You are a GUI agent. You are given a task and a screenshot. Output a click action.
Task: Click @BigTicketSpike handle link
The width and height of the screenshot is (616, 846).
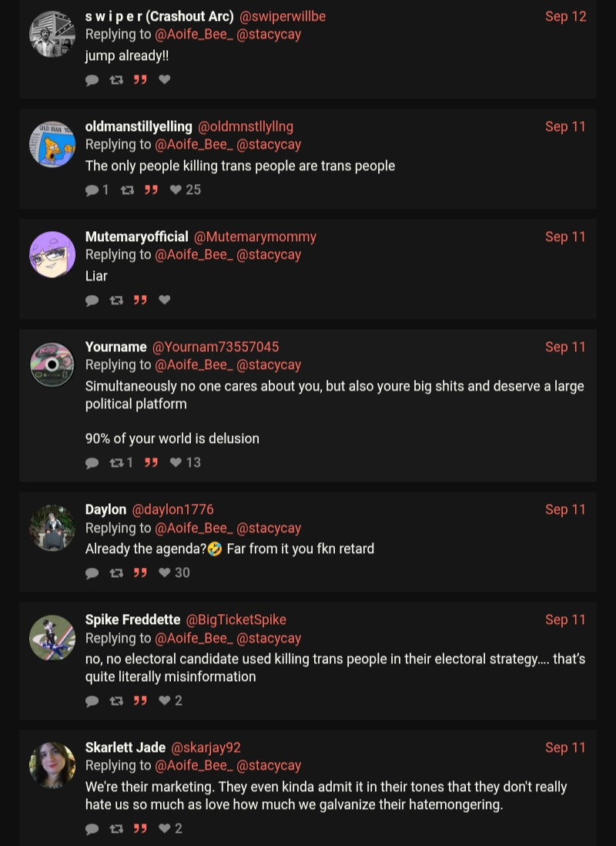(x=236, y=619)
